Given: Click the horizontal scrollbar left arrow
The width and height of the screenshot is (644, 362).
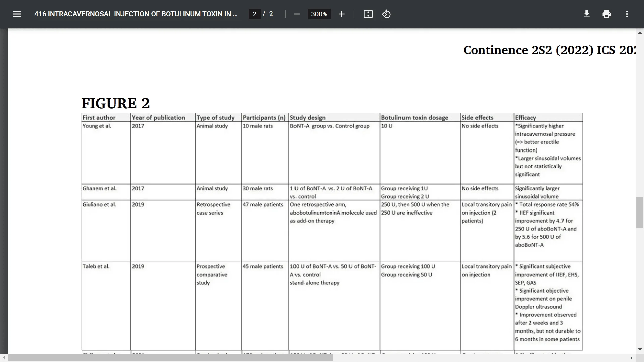Looking at the screenshot, I should point(4,358).
